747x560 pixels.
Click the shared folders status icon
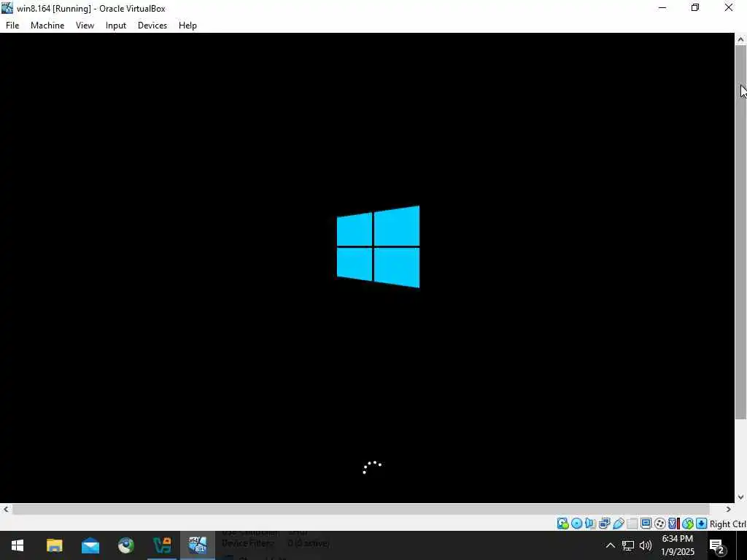[632, 524]
